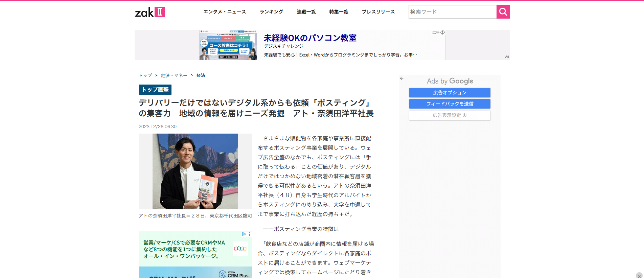644x278 pixels.
Task: Click 経済 breadcrumb link
Action: (201, 75)
